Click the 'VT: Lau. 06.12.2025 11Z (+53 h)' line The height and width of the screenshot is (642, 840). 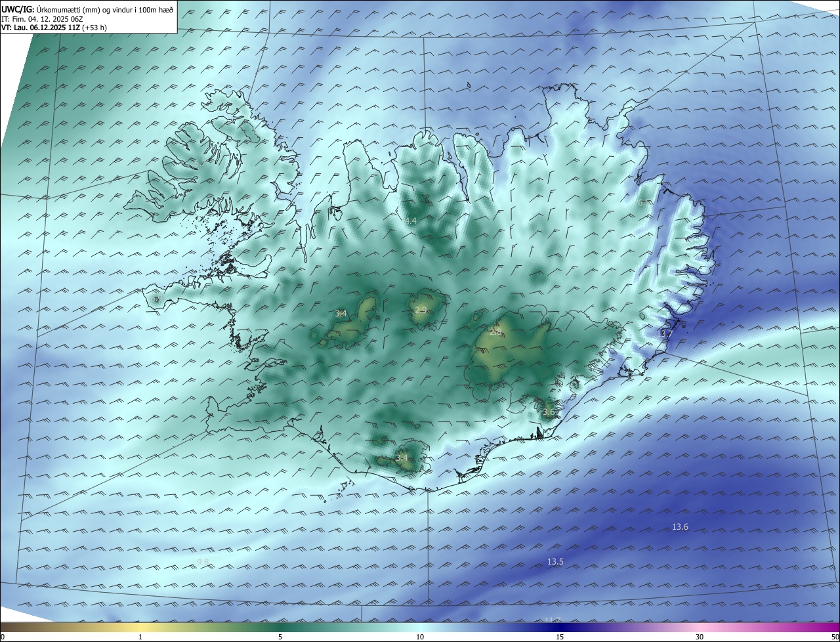point(54,28)
